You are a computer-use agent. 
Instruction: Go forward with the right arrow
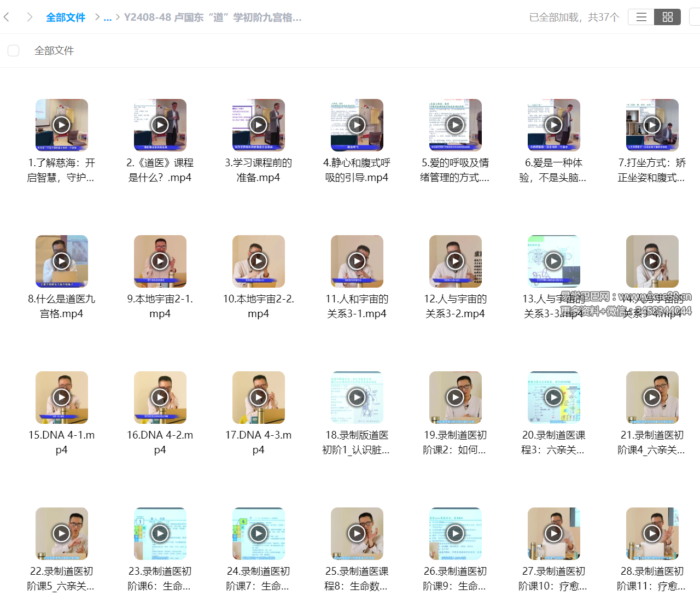pos(30,17)
